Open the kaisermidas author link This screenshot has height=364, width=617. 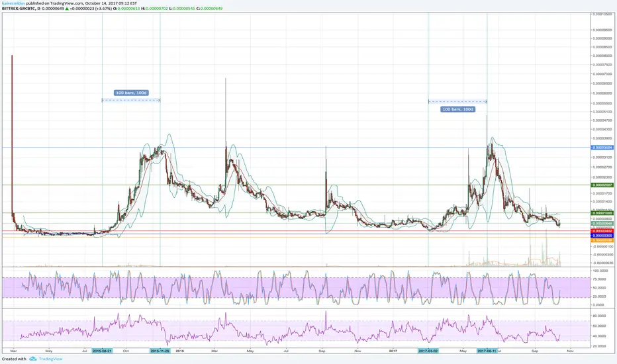[x=13, y=3]
